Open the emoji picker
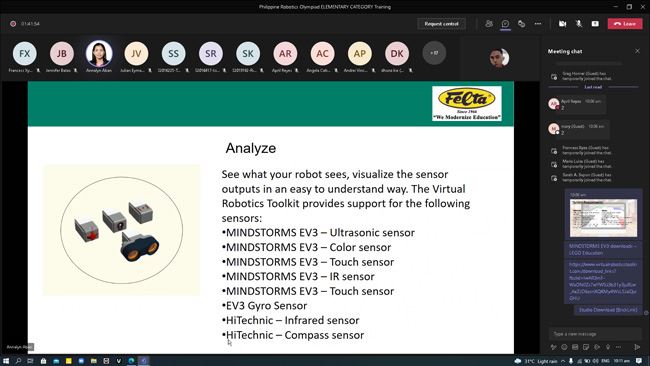This screenshot has width=650, height=366. 564,347
